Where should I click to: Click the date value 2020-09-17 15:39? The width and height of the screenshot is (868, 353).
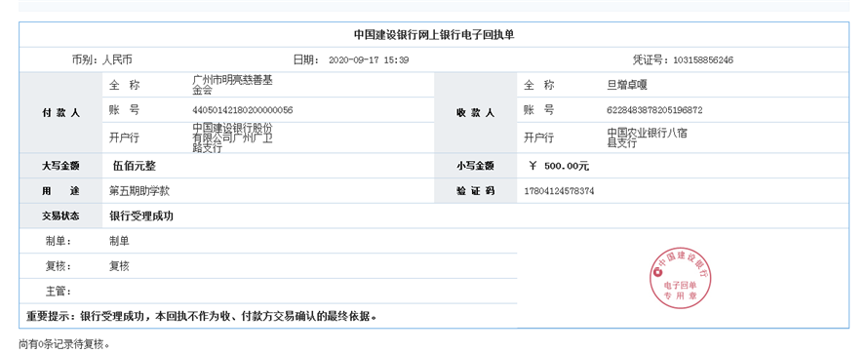point(369,60)
